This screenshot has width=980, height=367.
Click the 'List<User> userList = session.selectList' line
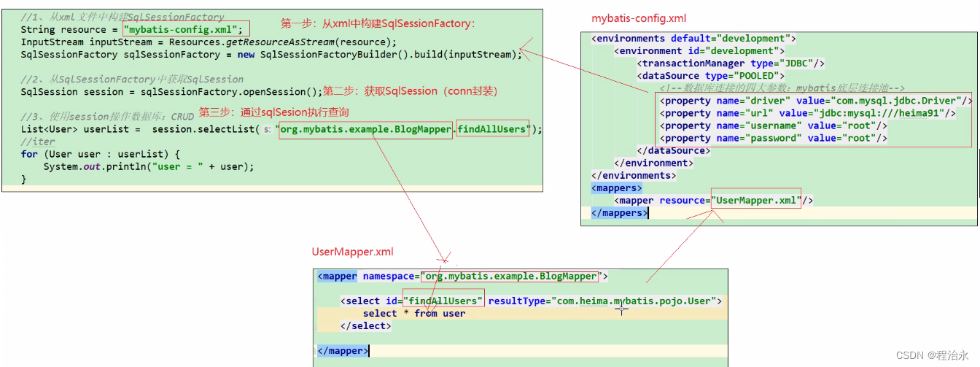pyautogui.click(x=281, y=129)
